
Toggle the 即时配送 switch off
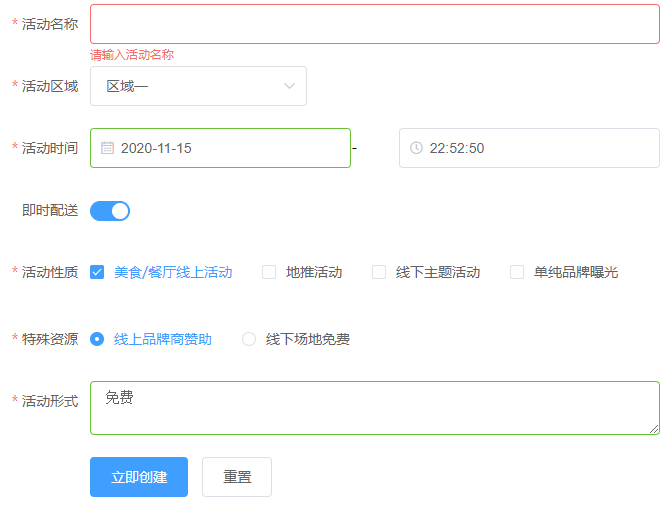(110, 211)
